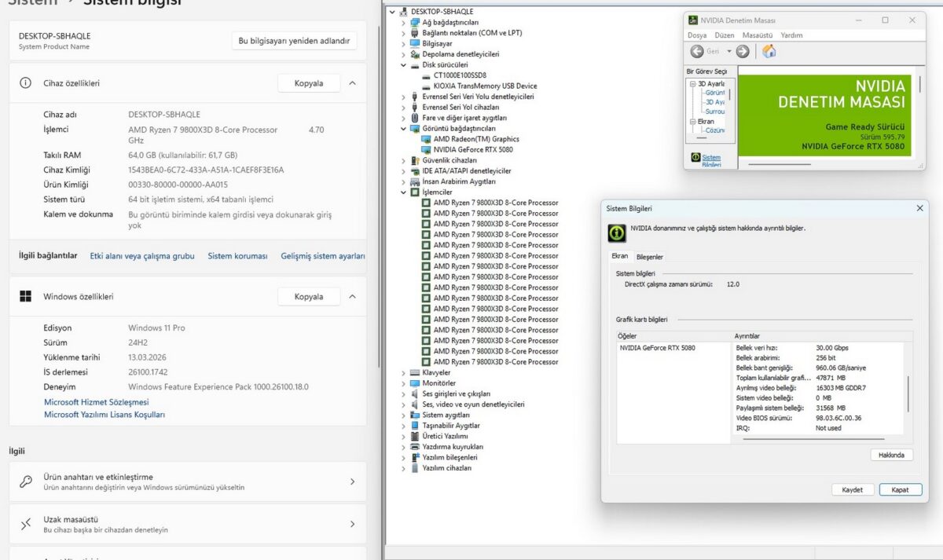Open the Dosya menu in NVIDIA Denetim Masası
The width and height of the screenshot is (943, 560).
[x=697, y=35]
